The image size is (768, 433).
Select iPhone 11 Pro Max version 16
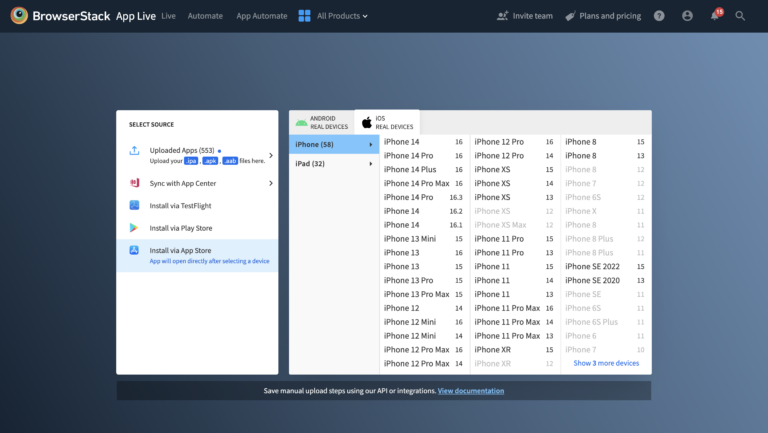514,308
